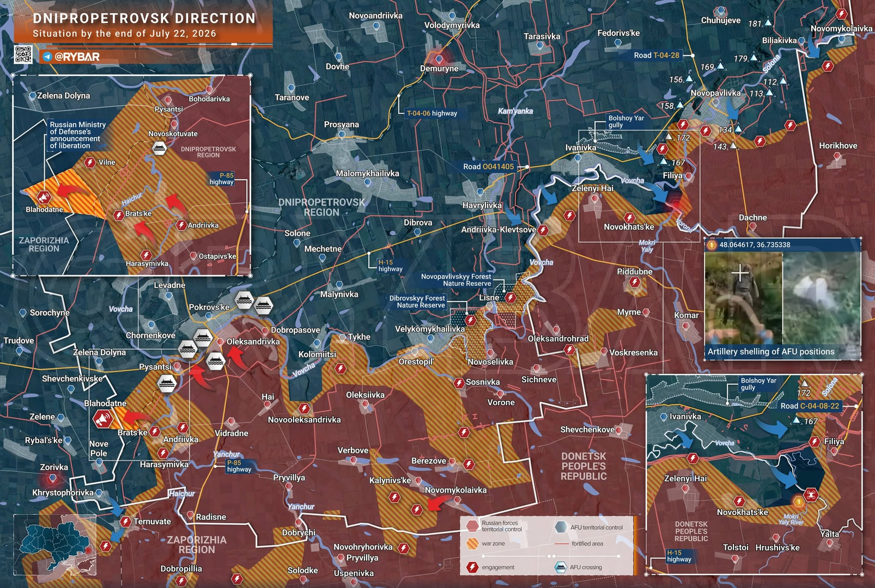This screenshot has width=875, height=588.
Task: Click the megaphone icon at Blahodatne in left inset
Action: 44,197
